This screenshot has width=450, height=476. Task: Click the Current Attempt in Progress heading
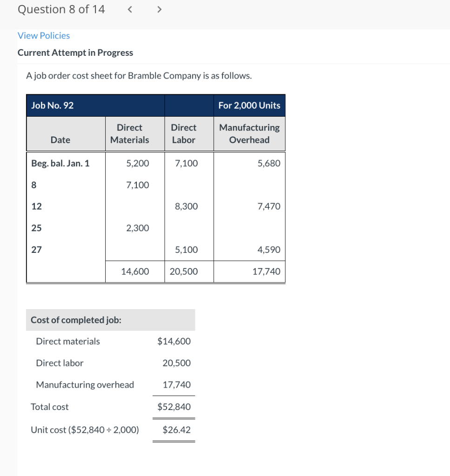[75, 53]
